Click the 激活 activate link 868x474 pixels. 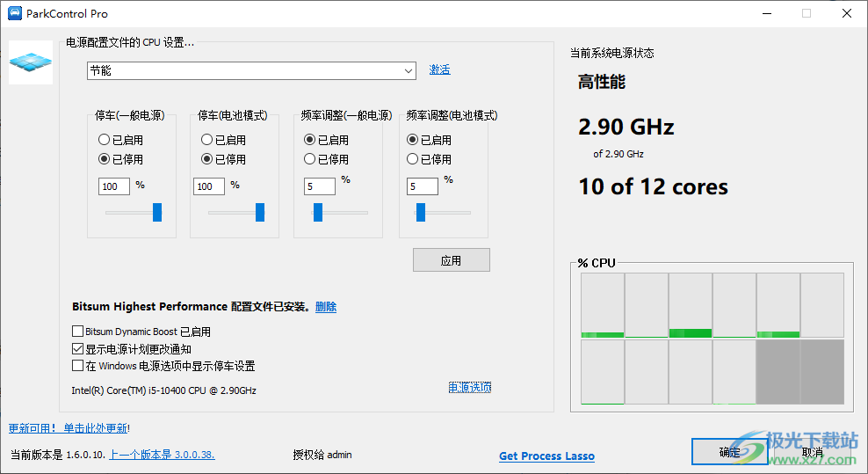439,69
